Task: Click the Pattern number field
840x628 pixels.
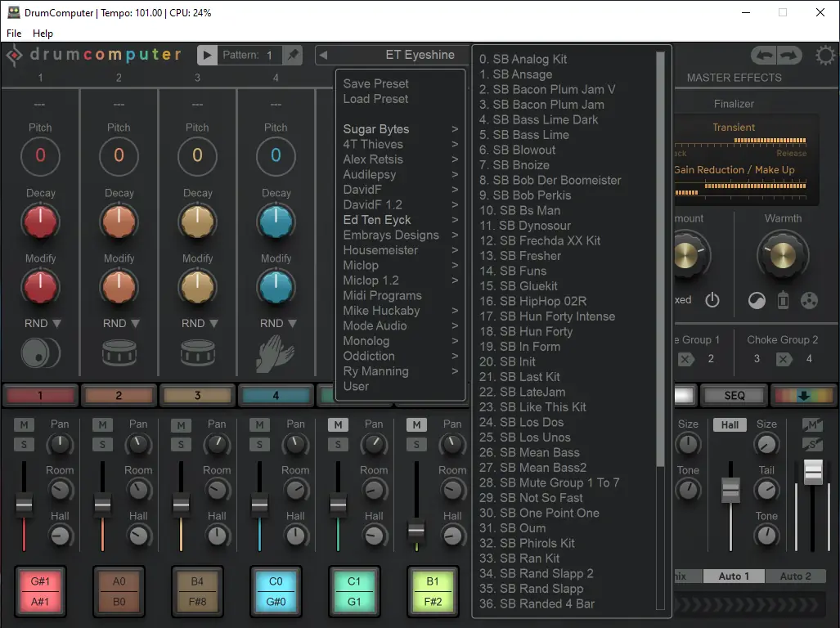Action: 248,55
